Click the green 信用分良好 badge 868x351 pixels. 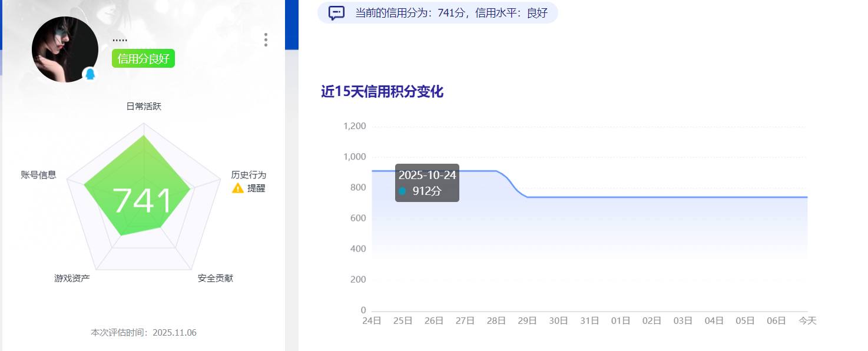coord(143,58)
